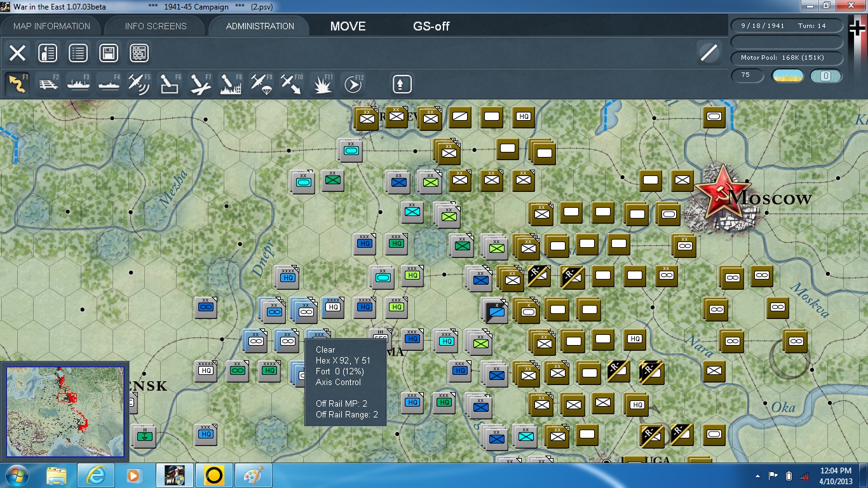Open the grid pattern icon in toolbar

pos(139,53)
